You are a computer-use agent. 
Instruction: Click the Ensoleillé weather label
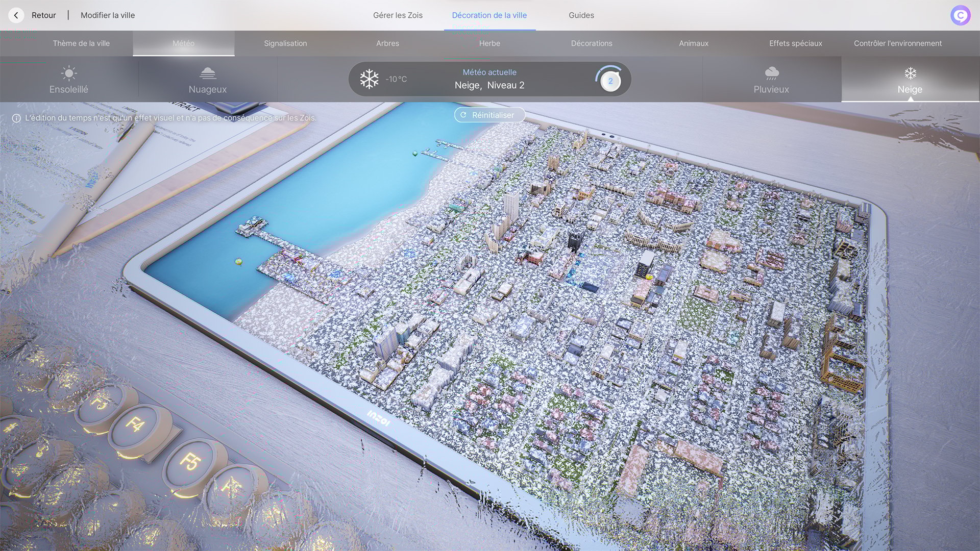pos(69,89)
